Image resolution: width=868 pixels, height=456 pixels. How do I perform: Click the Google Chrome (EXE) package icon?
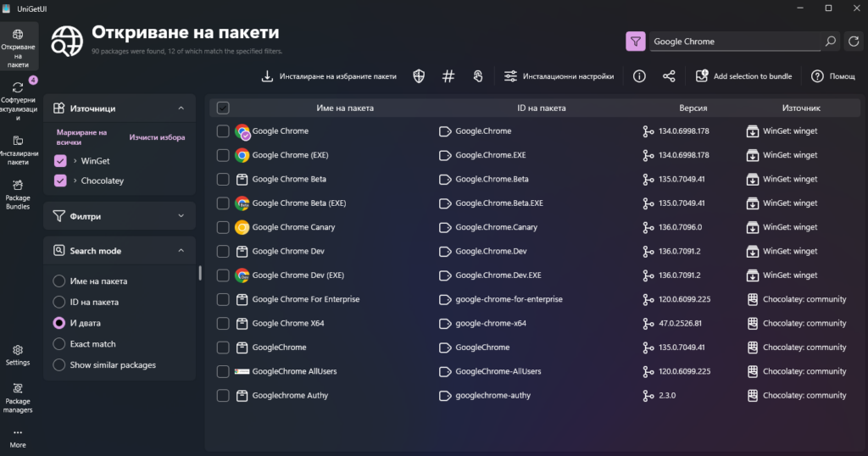242,155
